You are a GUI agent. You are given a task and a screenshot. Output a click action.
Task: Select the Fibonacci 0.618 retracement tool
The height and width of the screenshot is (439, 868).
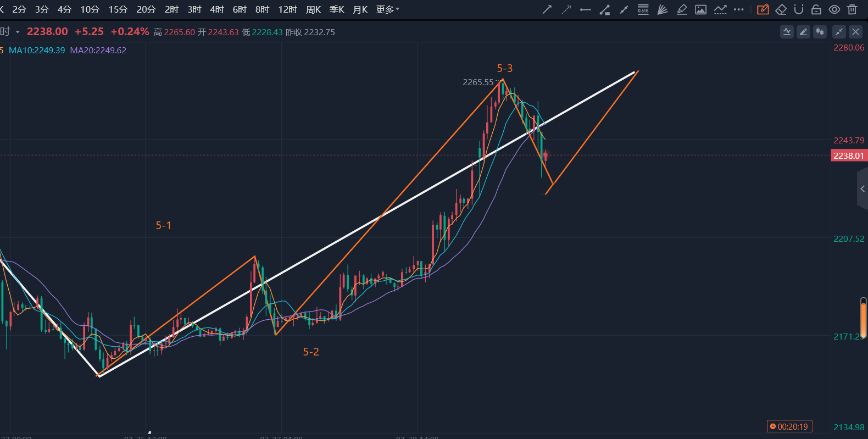coord(643,9)
